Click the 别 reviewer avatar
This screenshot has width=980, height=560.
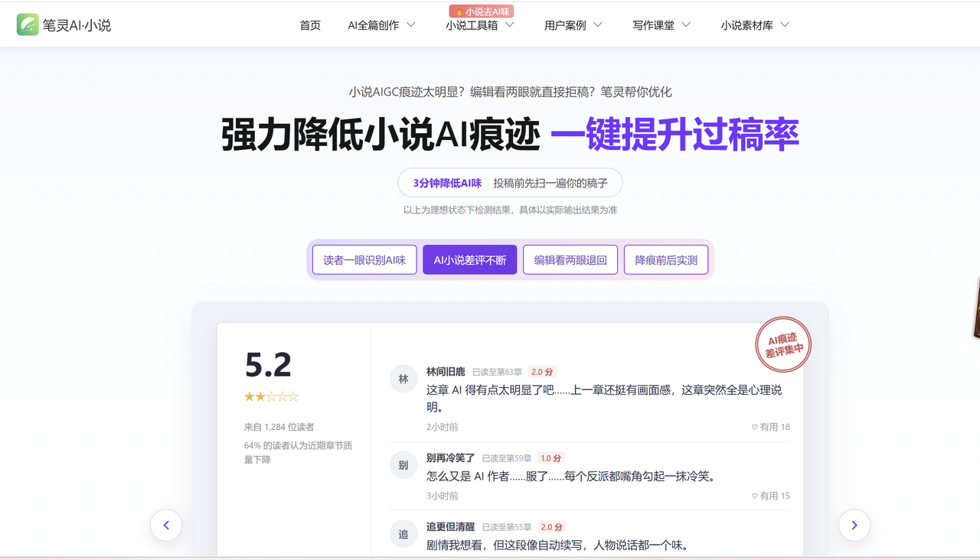pos(403,465)
